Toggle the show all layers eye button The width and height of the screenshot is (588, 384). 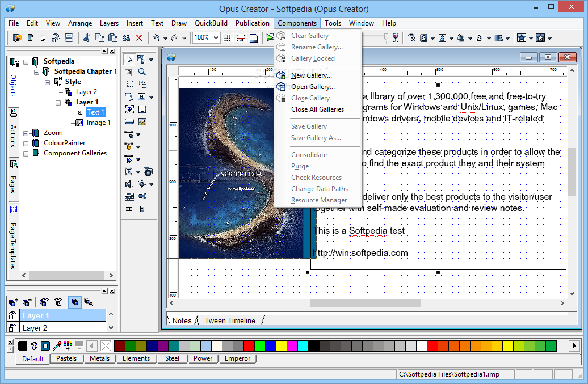[x=44, y=302]
